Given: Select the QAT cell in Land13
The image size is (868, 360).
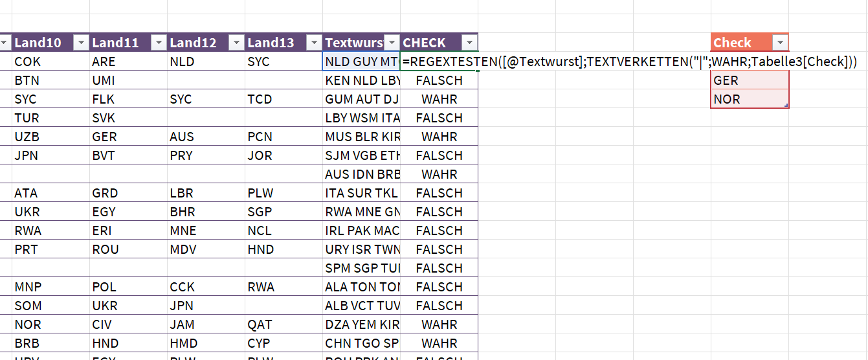Looking at the screenshot, I should pyautogui.click(x=284, y=324).
